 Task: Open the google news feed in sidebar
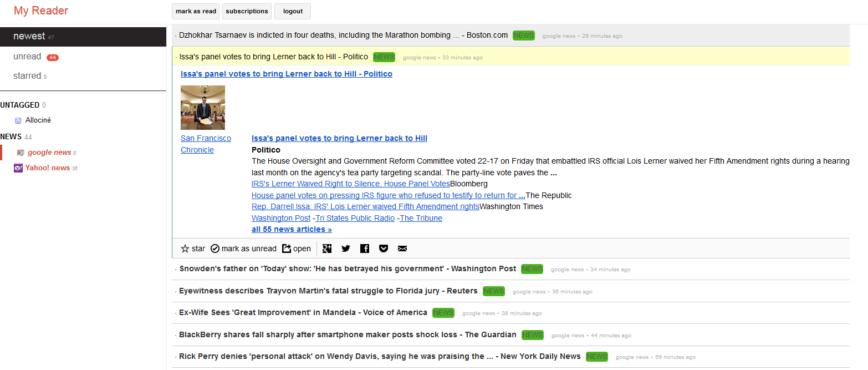coord(49,153)
